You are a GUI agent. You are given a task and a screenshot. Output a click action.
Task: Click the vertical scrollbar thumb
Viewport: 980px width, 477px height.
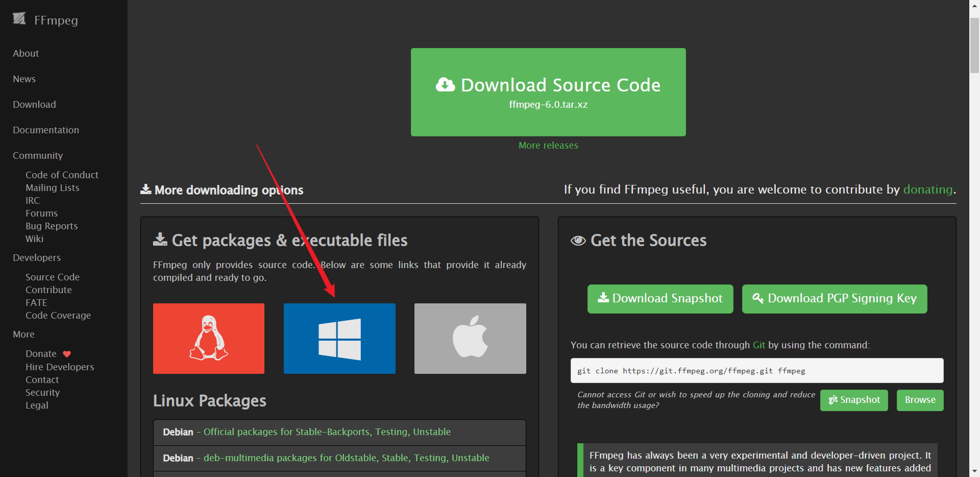click(x=974, y=45)
